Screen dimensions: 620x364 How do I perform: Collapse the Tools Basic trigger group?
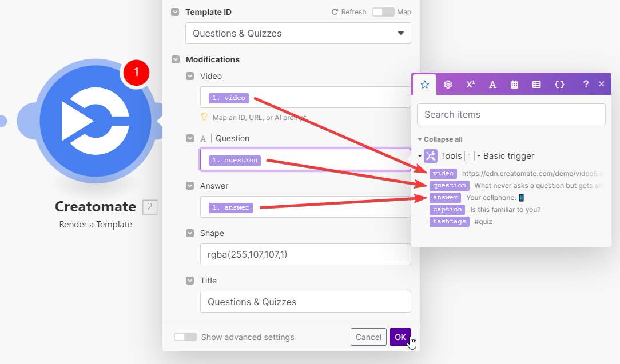[420, 156]
